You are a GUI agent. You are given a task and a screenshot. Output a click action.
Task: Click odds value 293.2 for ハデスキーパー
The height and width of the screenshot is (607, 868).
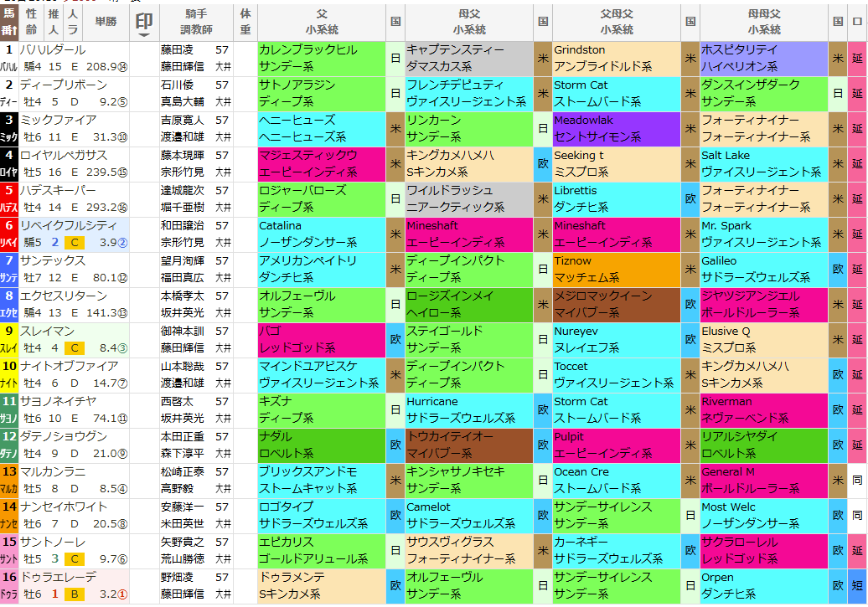click(x=101, y=208)
